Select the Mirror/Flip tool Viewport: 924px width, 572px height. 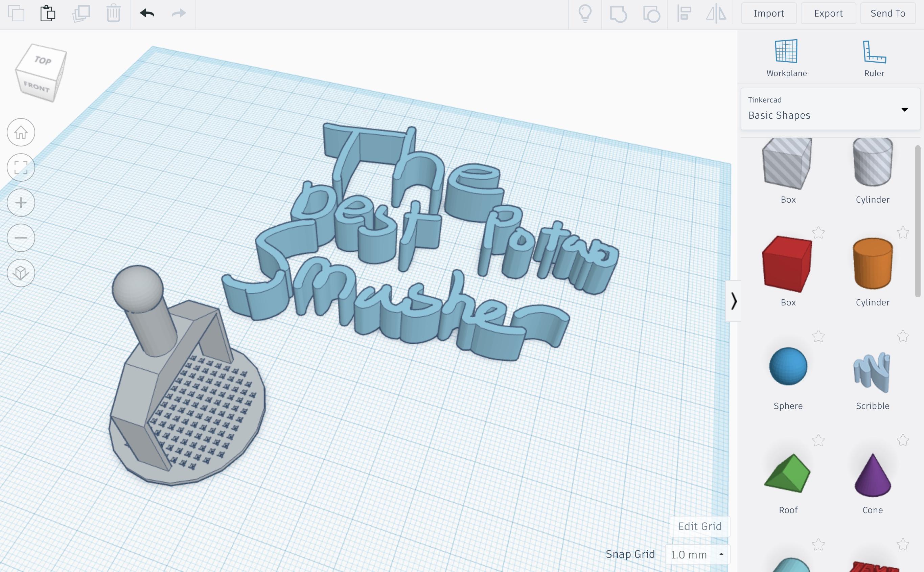[x=716, y=14]
